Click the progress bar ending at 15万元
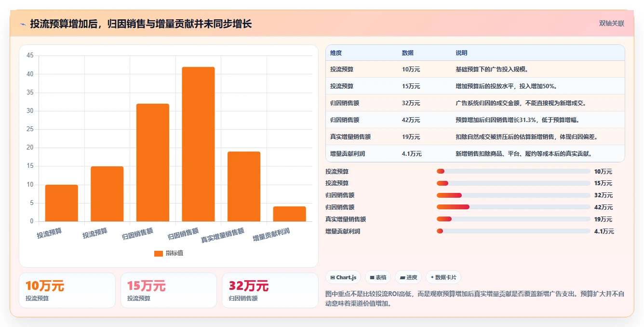This screenshot has height=327, width=644. tap(513, 183)
